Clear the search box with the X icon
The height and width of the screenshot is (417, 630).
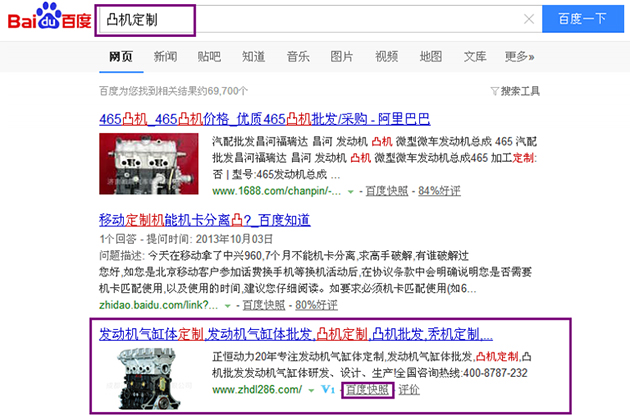click(529, 19)
